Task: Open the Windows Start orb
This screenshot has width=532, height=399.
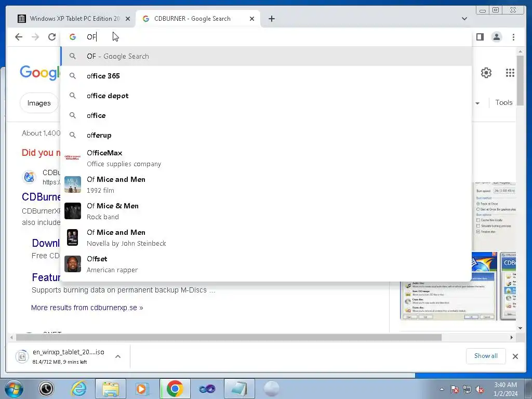Action: [14, 389]
